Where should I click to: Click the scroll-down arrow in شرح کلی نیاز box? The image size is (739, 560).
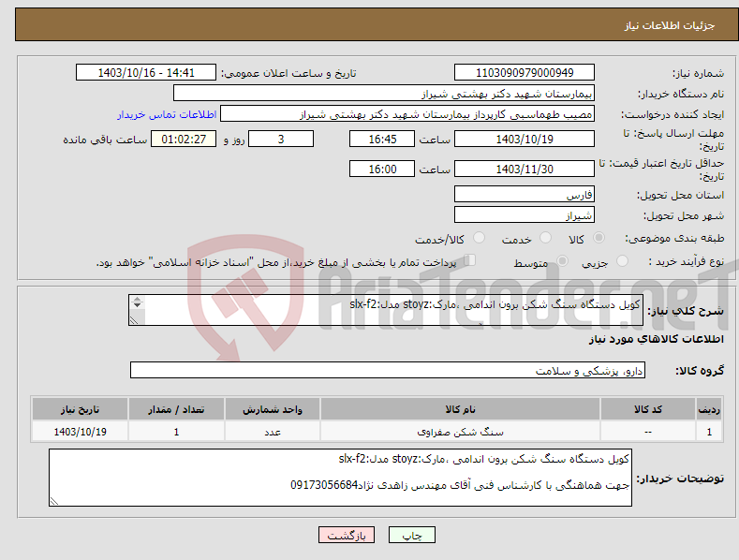point(137,305)
